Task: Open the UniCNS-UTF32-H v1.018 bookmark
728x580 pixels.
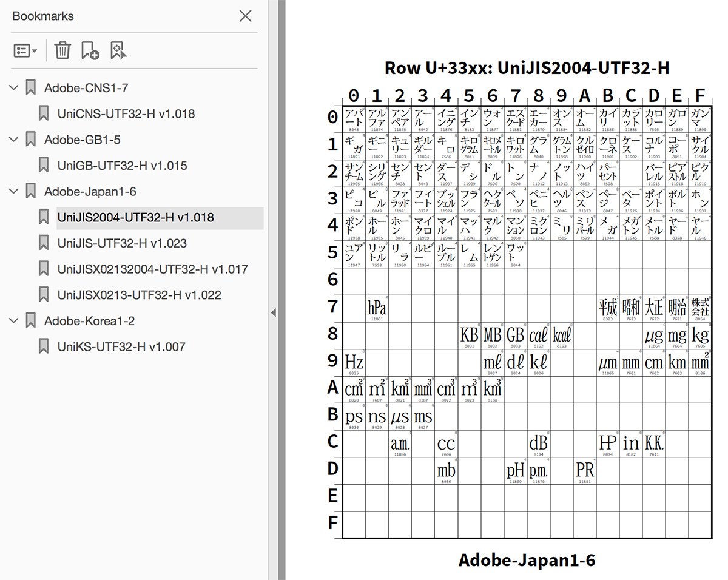Action: click(x=126, y=114)
